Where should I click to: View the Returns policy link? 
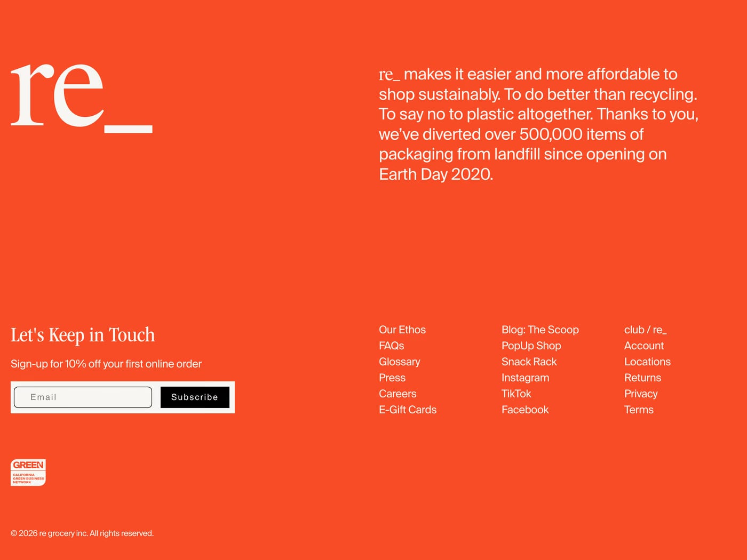click(643, 378)
